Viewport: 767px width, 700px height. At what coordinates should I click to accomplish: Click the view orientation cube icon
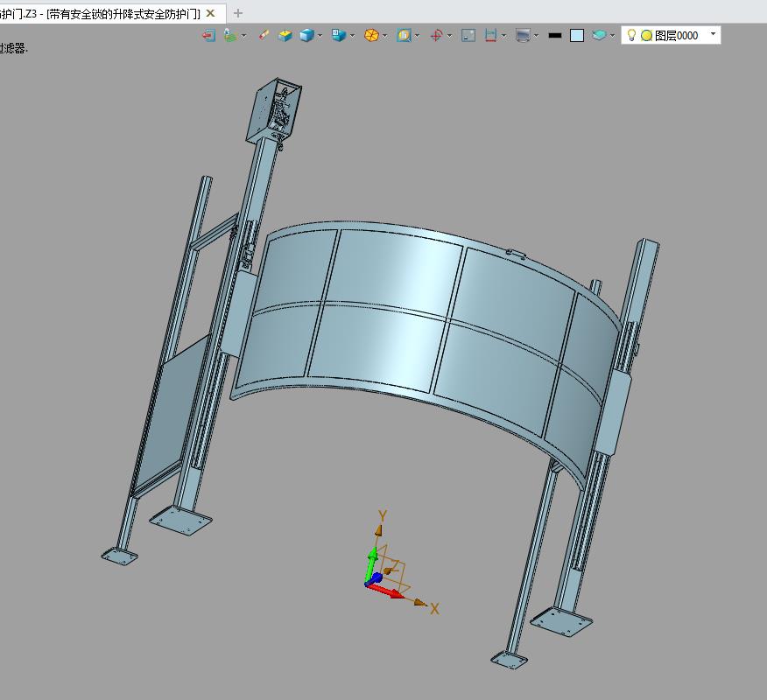(x=339, y=35)
